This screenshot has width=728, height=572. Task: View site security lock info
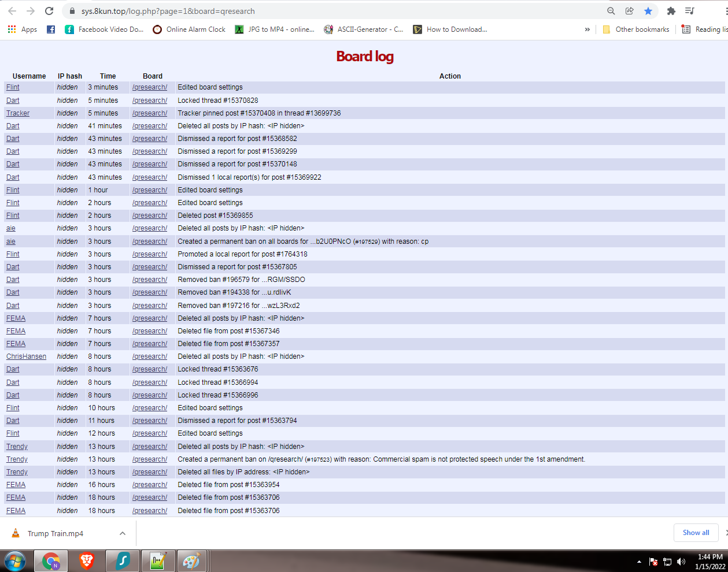point(72,11)
